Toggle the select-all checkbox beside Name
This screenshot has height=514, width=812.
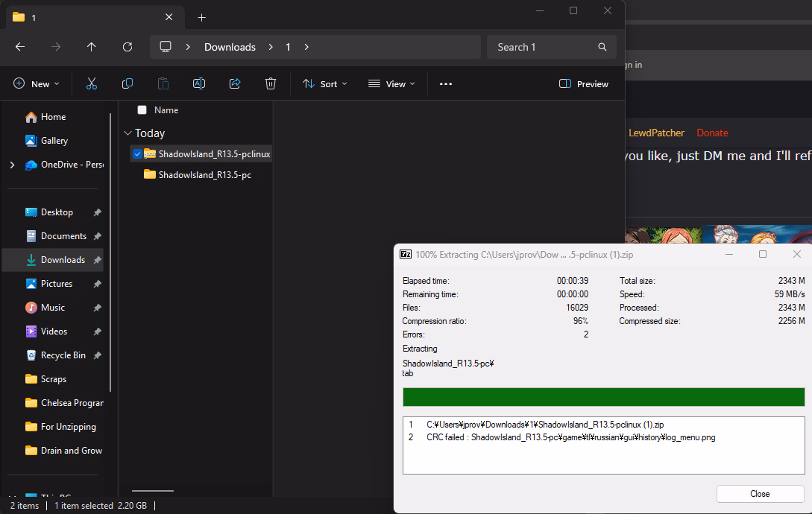click(x=142, y=110)
